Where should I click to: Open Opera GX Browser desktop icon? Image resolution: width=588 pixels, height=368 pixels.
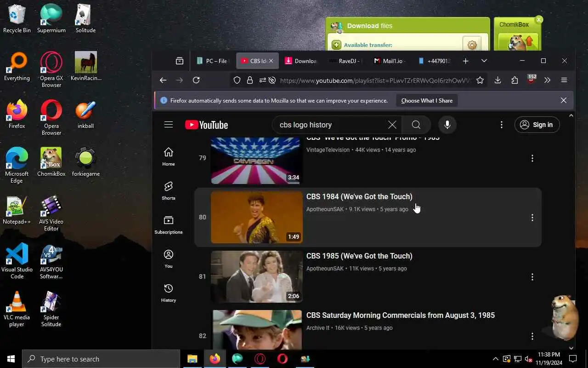(51, 70)
